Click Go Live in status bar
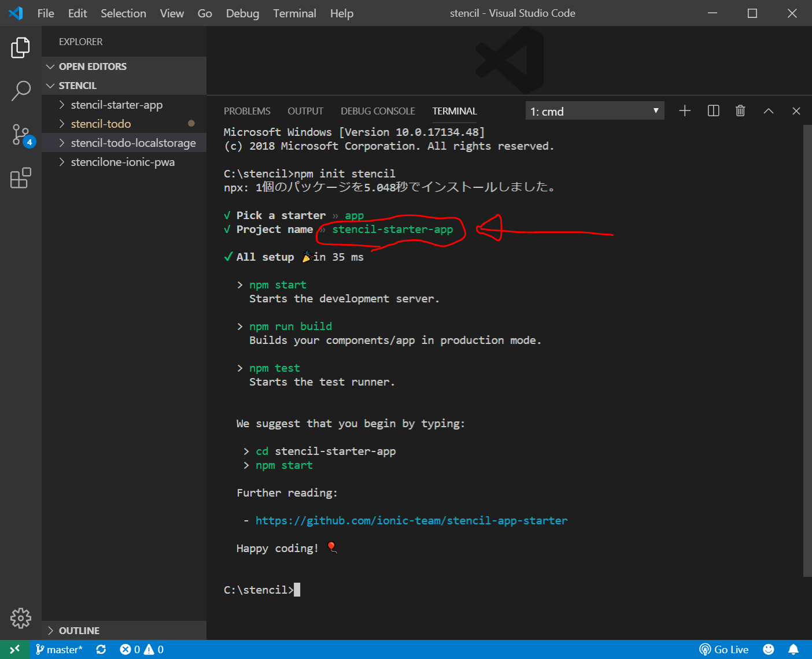812x659 pixels. pos(724,650)
